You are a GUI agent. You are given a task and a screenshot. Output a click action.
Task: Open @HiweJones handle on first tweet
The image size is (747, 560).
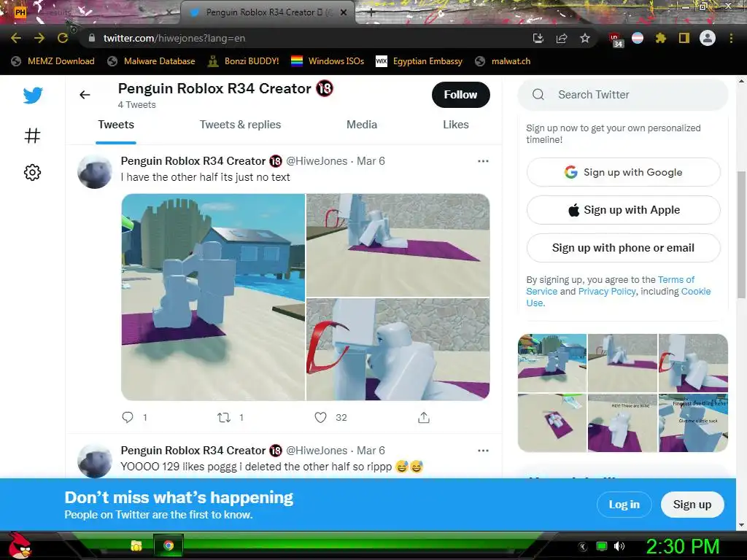tap(317, 161)
